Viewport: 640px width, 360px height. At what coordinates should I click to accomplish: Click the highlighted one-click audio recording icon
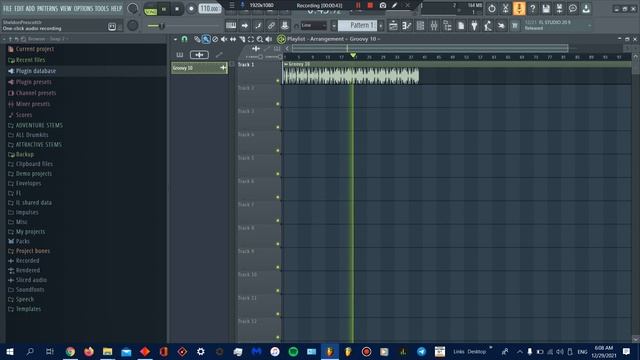[x=519, y=9]
